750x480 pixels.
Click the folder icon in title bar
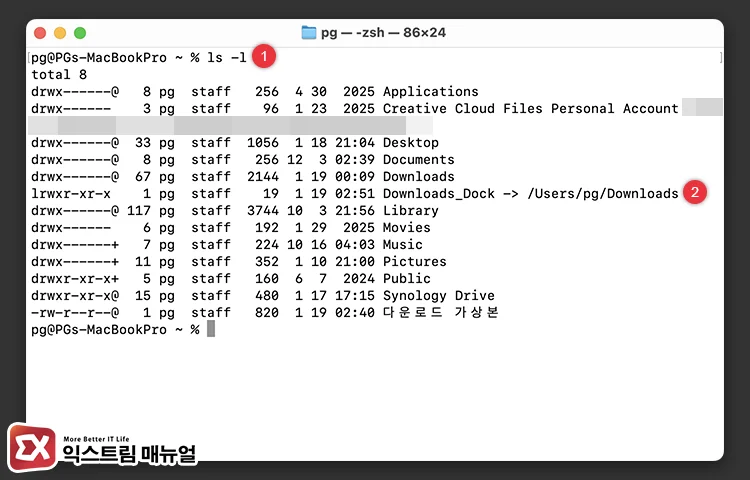(x=309, y=33)
